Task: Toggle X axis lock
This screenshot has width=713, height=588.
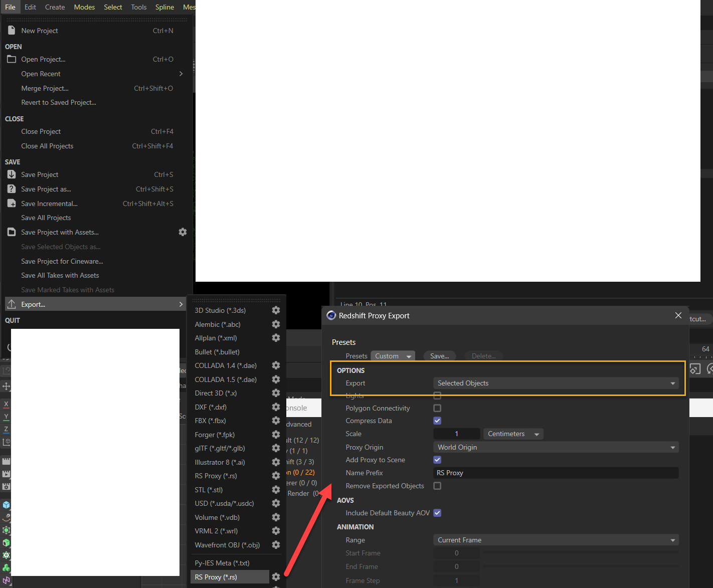Action: 6,404
